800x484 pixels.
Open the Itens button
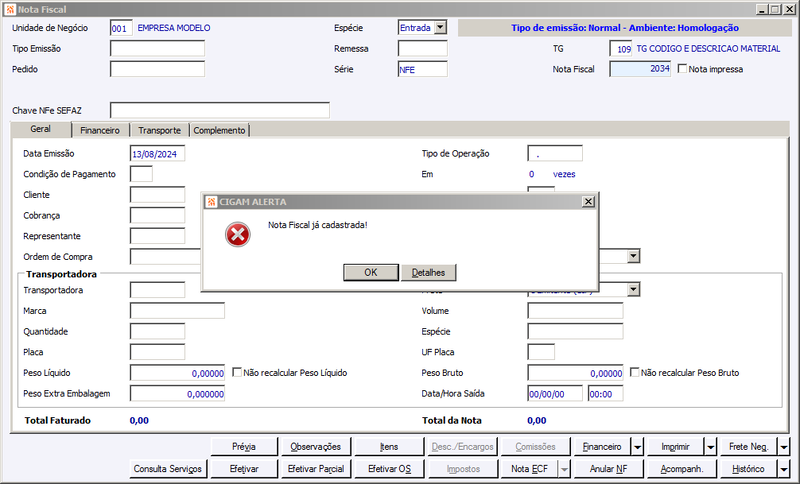click(389, 447)
